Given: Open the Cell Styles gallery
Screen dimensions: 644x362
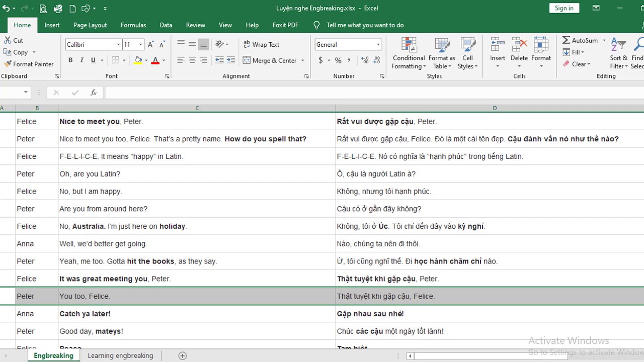Looking at the screenshot, I should tap(467, 54).
